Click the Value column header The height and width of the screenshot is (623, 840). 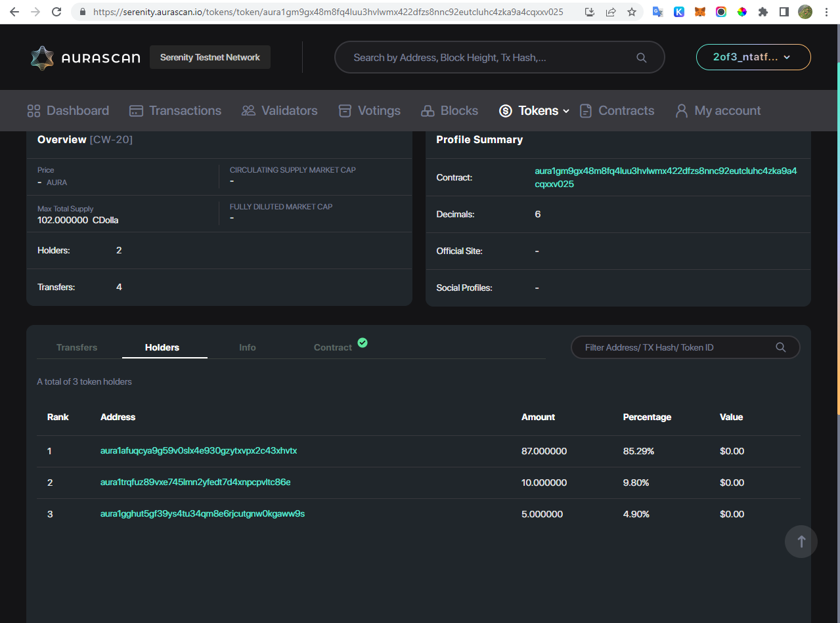point(731,417)
